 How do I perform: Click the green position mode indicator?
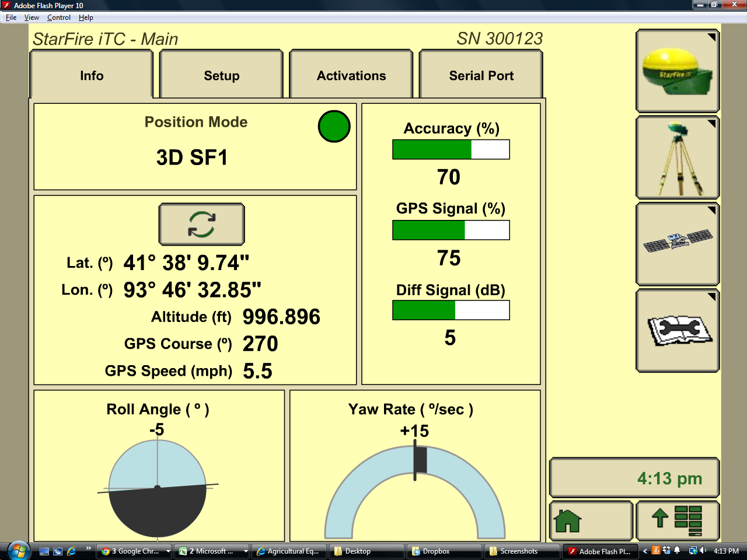click(334, 127)
